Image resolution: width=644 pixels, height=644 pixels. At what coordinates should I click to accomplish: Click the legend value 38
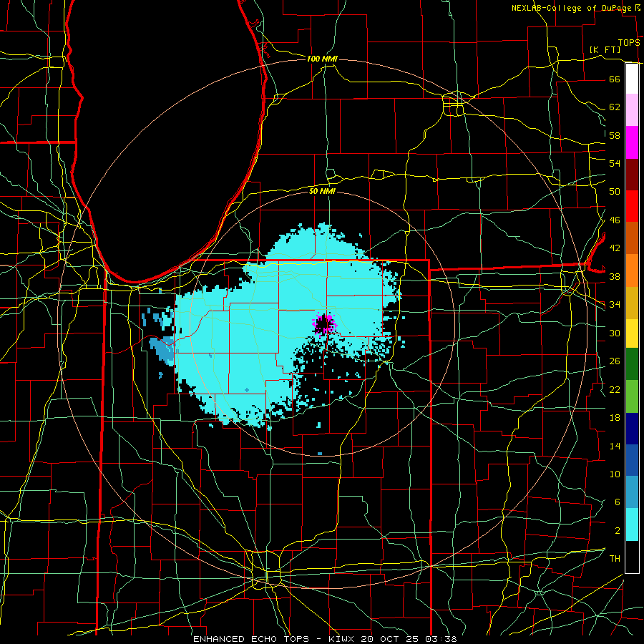click(615, 276)
